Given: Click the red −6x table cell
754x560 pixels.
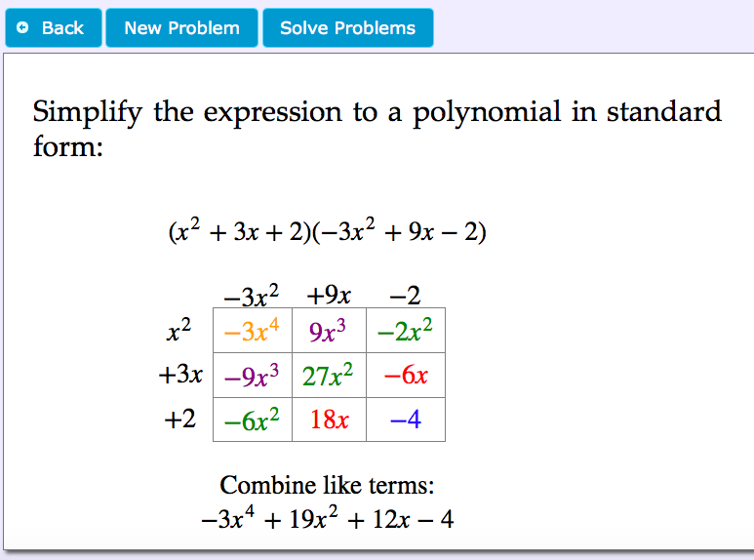Looking at the screenshot, I should point(405,376).
